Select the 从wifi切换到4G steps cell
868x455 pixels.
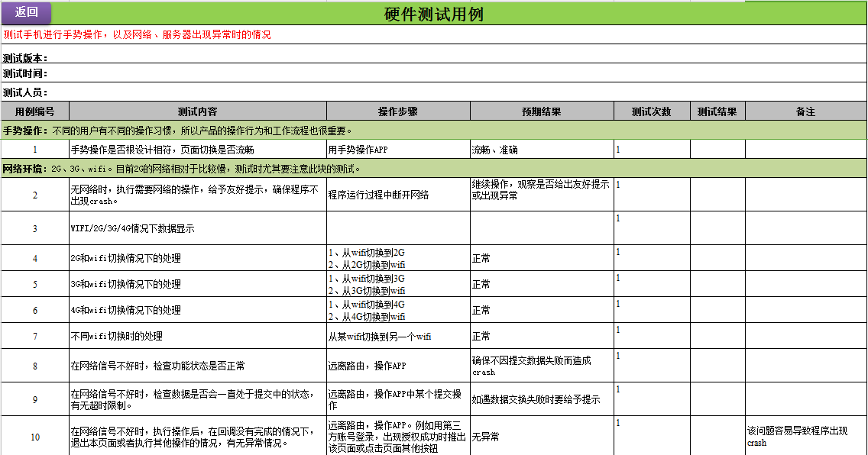tap(398, 310)
